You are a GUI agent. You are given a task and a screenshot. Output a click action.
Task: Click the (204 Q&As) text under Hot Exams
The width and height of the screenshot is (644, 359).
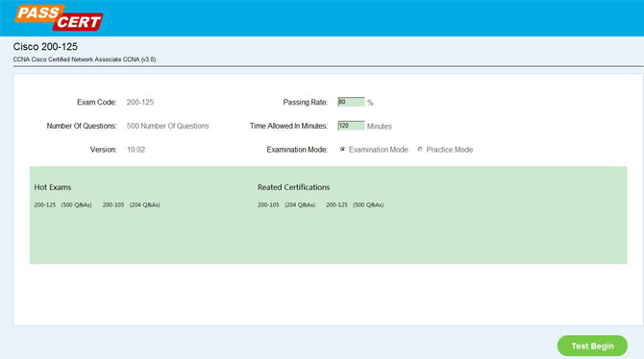(x=144, y=204)
